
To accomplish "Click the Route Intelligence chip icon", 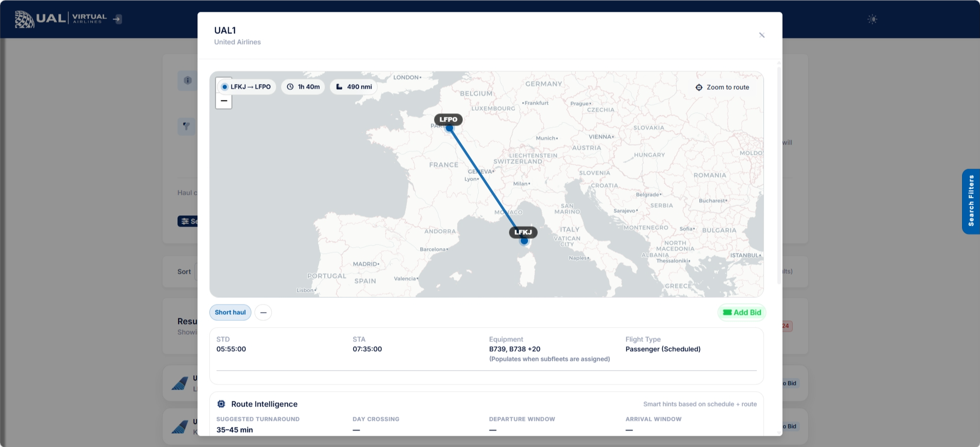I will click(x=221, y=404).
